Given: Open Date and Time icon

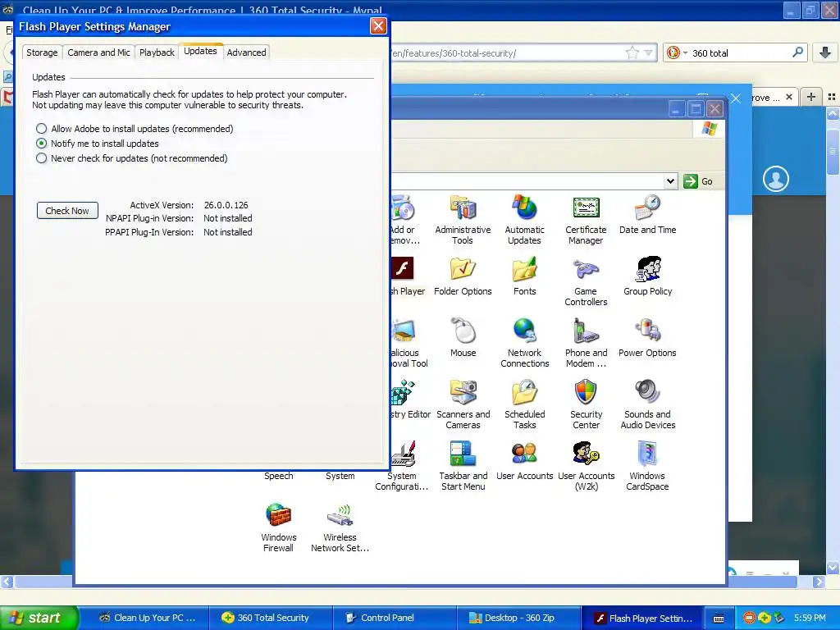Looking at the screenshot, I should pos(648,214).
